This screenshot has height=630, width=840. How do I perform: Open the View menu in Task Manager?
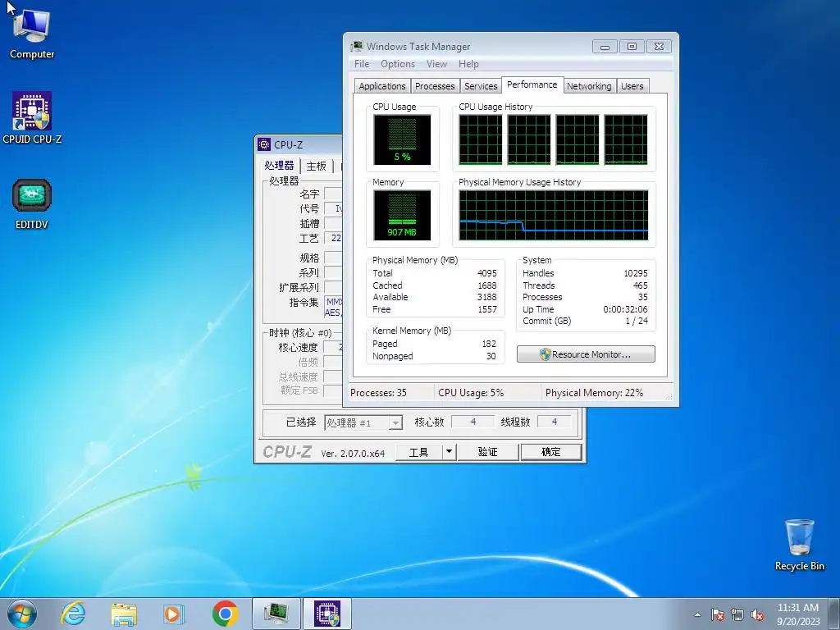[x=436, y=64]
